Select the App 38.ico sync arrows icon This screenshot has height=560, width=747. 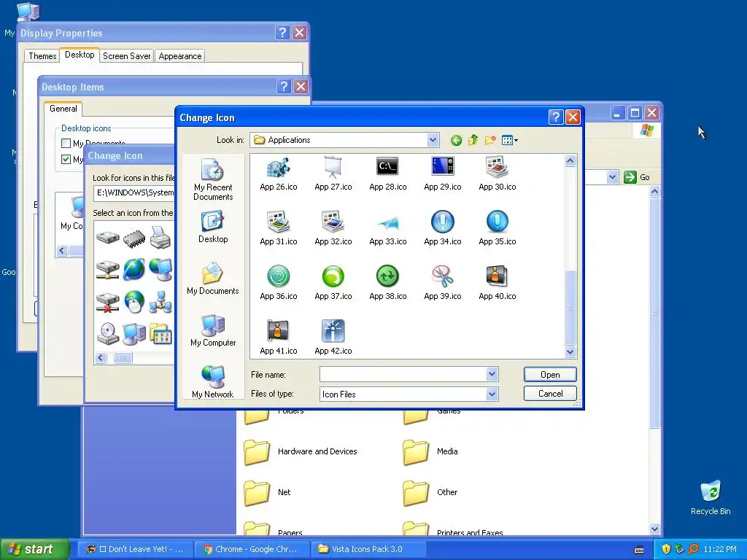[388, 284]
